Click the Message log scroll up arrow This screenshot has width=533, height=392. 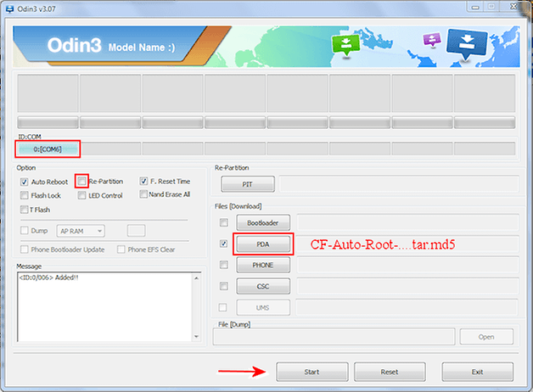(196, 277)
